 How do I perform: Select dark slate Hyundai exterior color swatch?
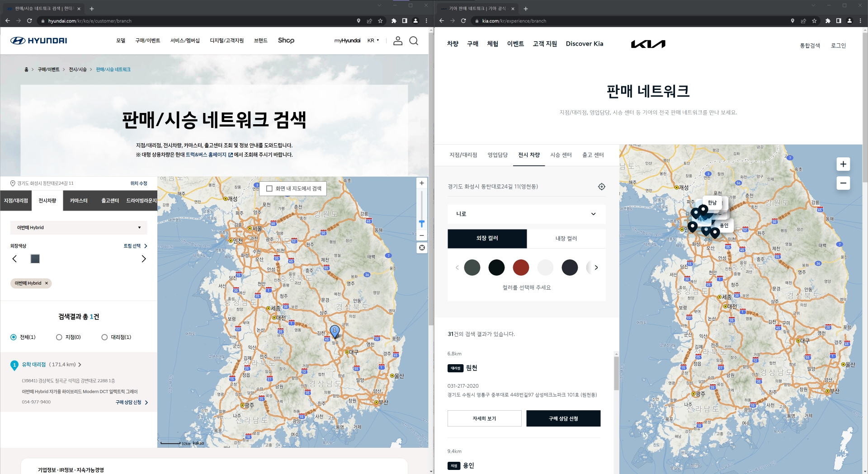point(35,259)
